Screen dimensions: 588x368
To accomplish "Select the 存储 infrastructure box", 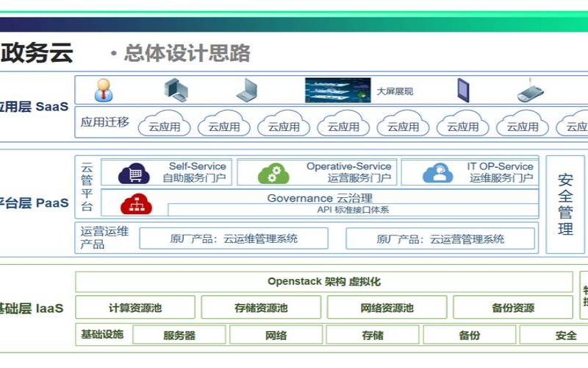I will 373,335.
